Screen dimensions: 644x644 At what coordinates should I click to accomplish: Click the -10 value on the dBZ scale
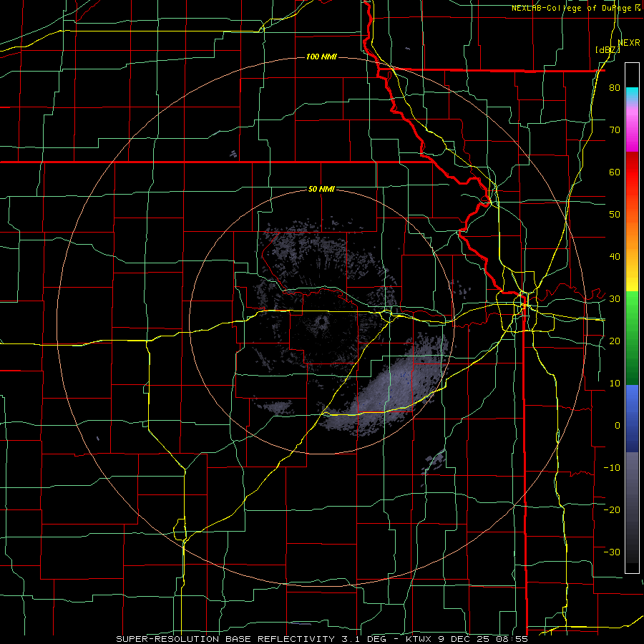(612, 467)
